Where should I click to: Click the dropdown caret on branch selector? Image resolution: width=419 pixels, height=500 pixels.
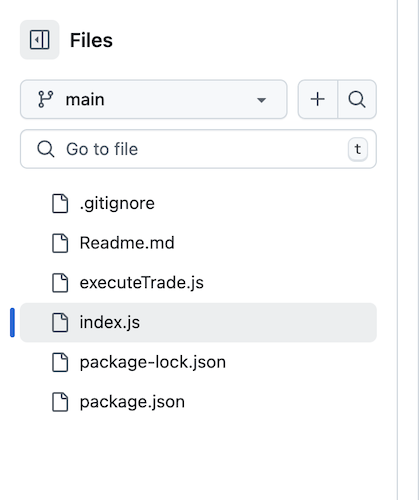tap(262, 100)
